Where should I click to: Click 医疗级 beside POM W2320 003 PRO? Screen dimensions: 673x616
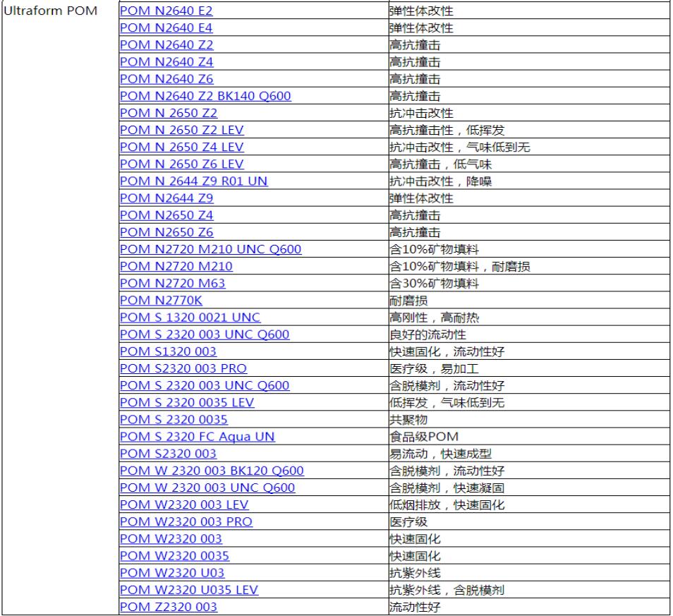pyautogui.click(x=408, y=522)
